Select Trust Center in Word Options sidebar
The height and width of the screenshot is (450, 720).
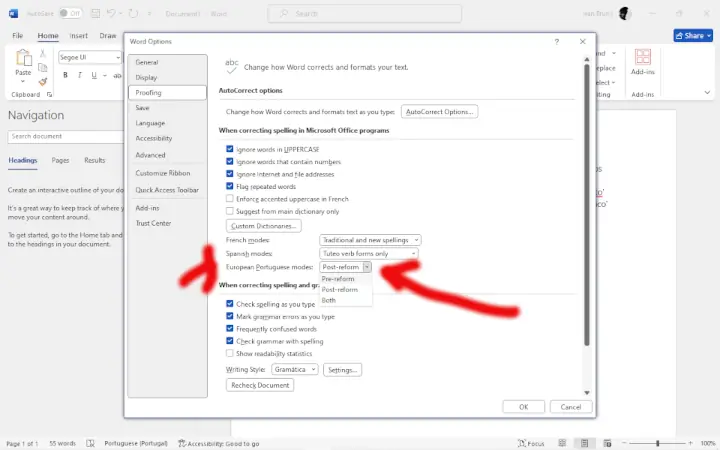153,223
